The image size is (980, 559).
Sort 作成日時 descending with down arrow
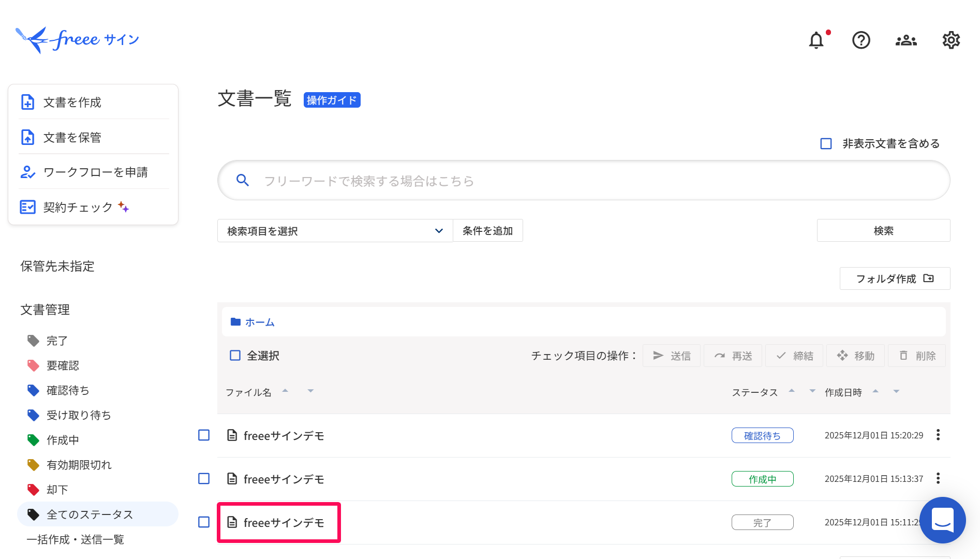(x=896, y=391)
